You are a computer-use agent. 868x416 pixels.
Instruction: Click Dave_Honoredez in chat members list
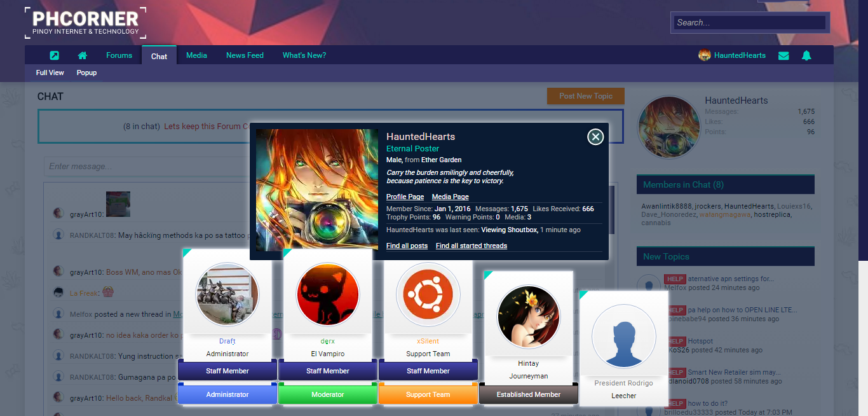[x=668, y=214]
